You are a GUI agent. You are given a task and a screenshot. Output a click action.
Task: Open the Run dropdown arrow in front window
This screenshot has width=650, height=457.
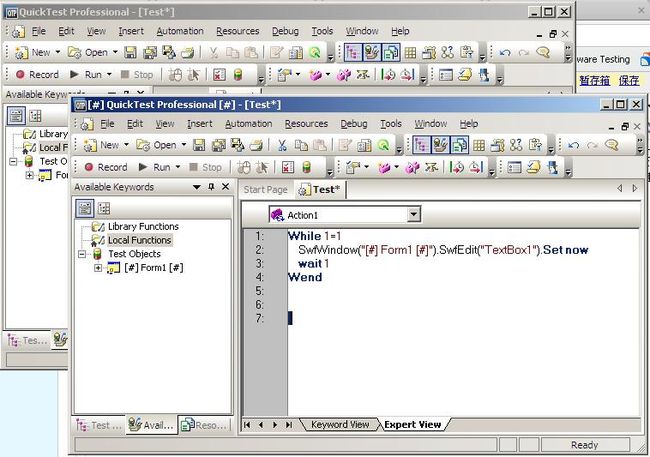[x=178, y=167]
